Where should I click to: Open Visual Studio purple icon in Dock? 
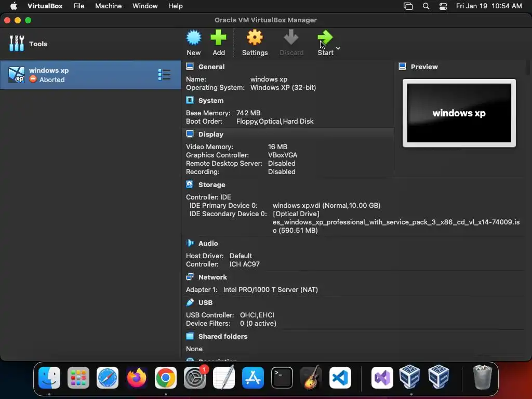pyautogui.click(x=382, y=377)
